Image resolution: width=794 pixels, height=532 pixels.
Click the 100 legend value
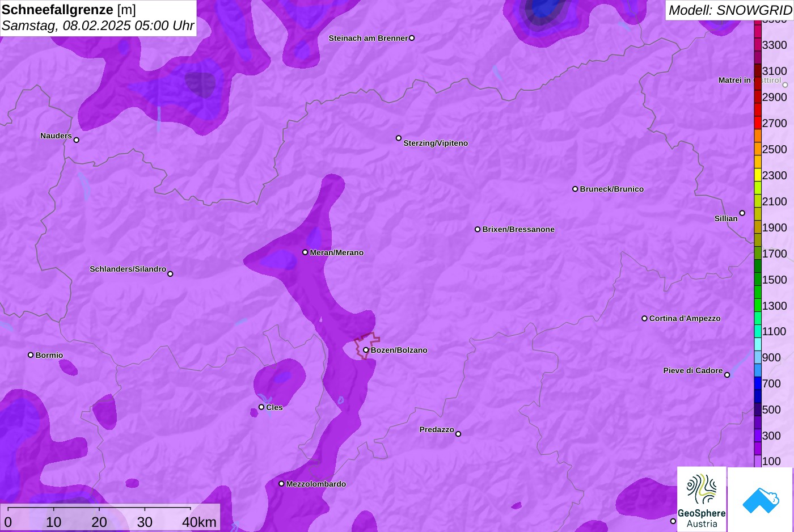point(771,461)
